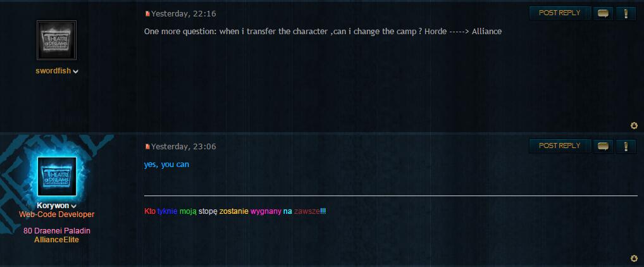Expand the Korywon username dropdown arrow

pyautogui.click(x=73, y=206)
